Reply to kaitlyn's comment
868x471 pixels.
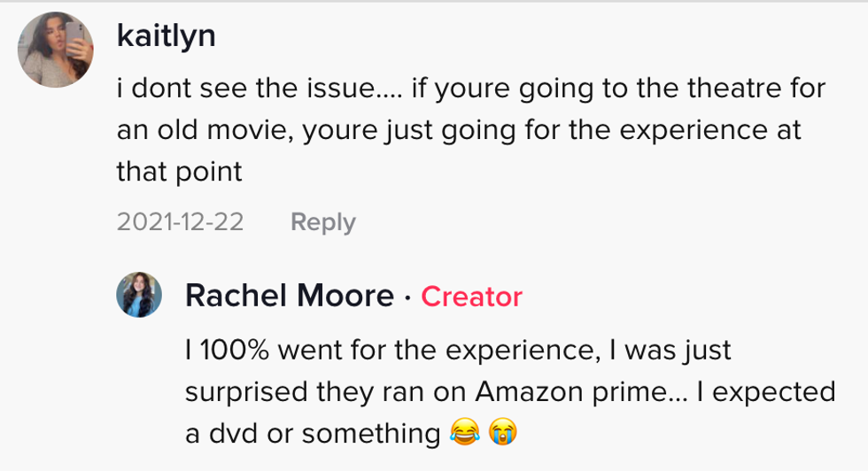[x=322, y=221]
